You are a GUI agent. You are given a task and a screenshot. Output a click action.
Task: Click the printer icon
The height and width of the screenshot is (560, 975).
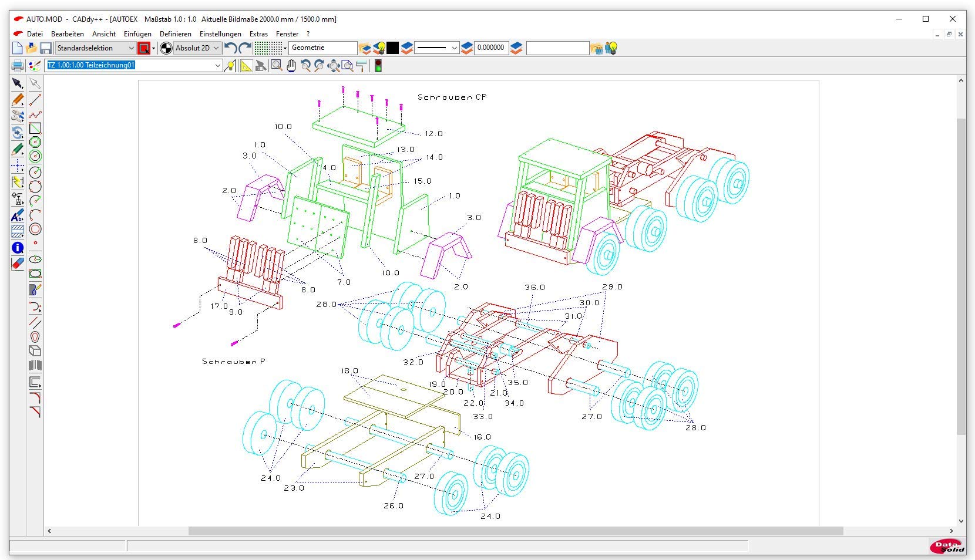[18, 66]
